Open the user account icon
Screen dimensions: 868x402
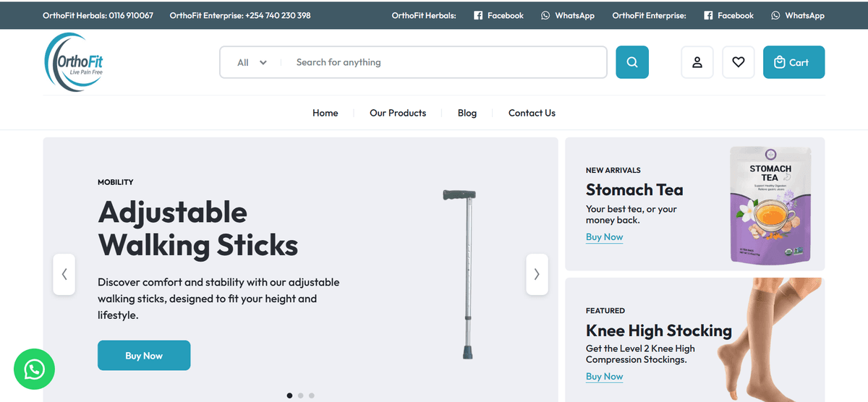[x=697, y=62]
